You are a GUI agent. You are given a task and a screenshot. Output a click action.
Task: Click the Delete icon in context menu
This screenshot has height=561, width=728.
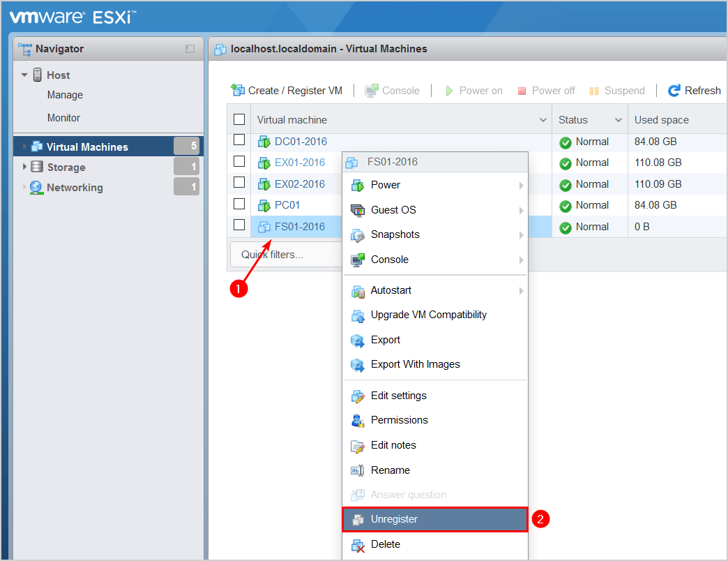pyautogui.click(x=358, y=545)
